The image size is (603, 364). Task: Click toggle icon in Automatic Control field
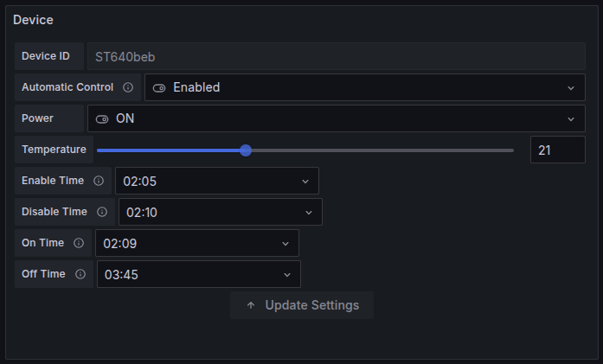[159, 87]
